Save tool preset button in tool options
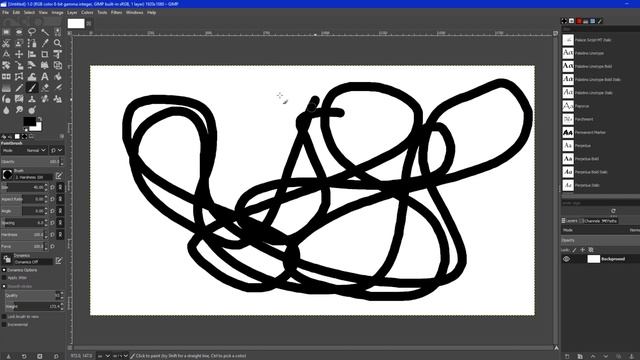640x360 pixels. (9, 356)
